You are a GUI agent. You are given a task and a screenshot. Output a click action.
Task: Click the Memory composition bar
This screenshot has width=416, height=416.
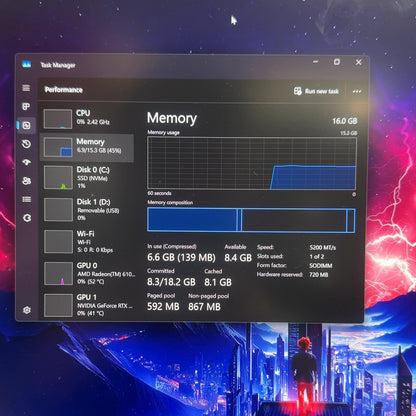[251, 220]
